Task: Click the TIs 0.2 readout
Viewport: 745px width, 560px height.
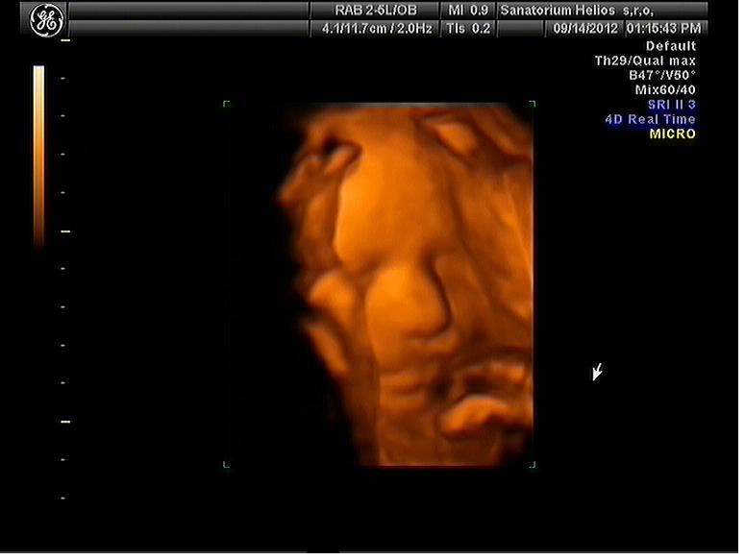Action: click(468, 29)
